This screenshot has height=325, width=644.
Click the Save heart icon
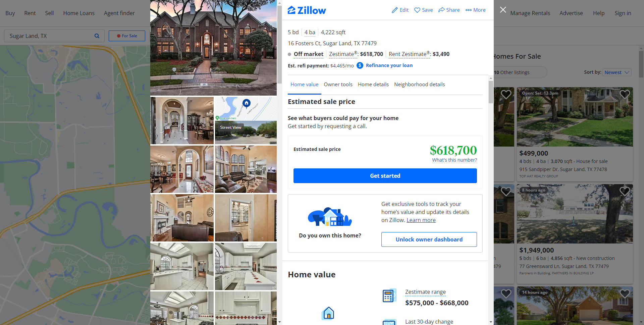click(x=417, y=10)
